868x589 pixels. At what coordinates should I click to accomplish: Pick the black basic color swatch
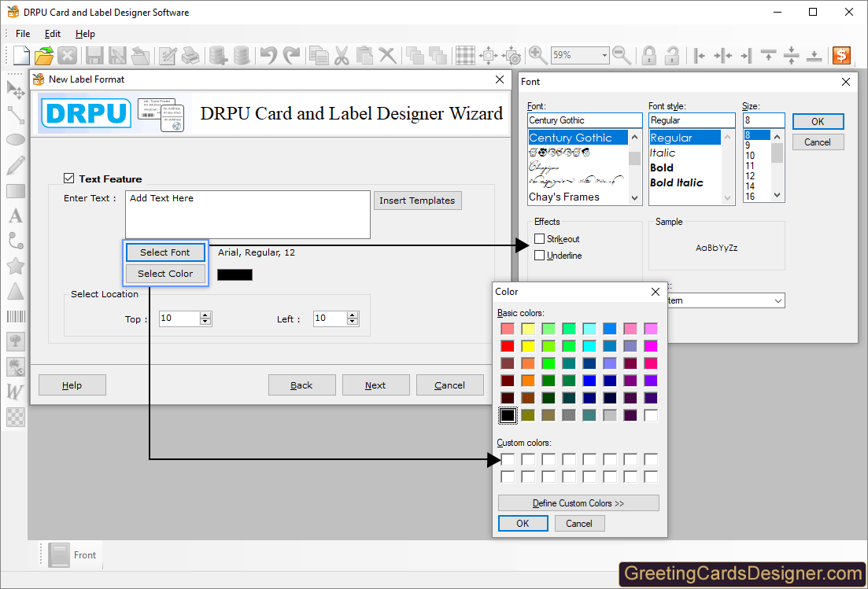(507, 414)
